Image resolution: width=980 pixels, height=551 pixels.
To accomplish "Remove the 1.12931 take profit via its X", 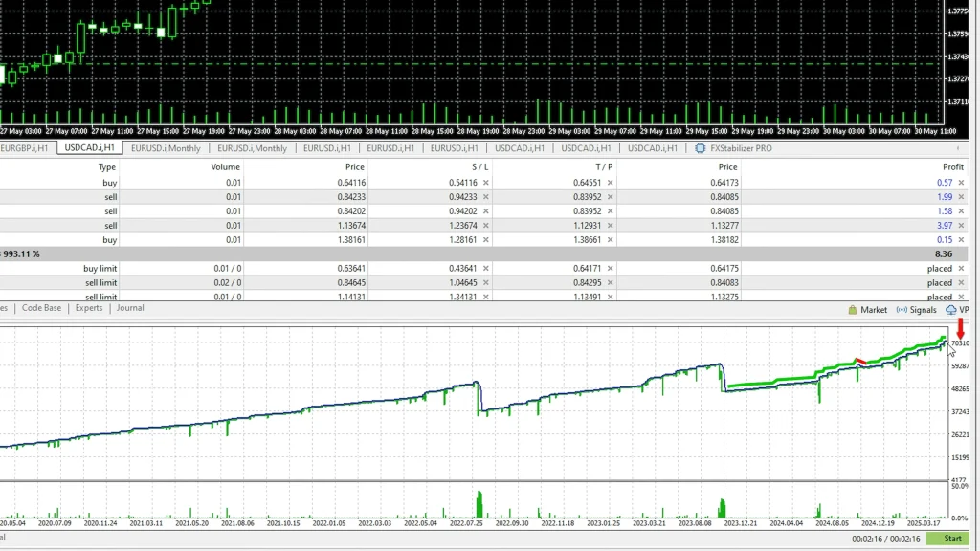I will coord(610,225).
